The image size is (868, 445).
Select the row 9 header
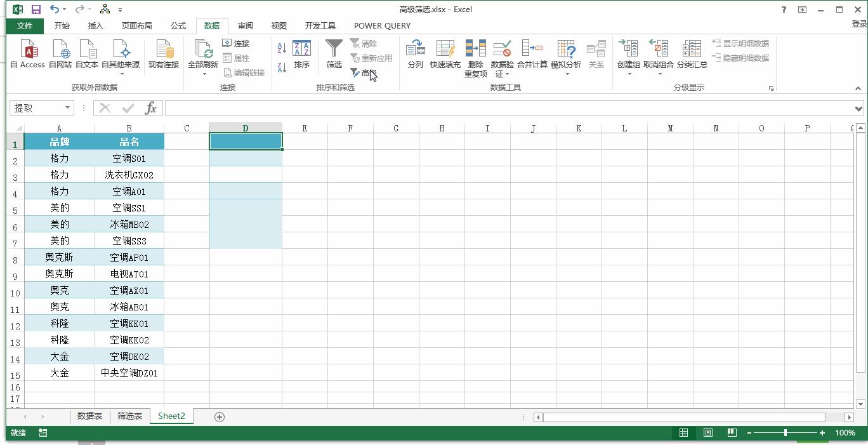15,276
